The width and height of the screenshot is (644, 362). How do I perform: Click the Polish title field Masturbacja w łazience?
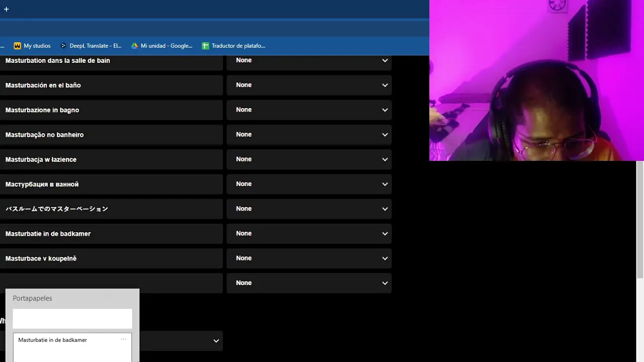111,159
